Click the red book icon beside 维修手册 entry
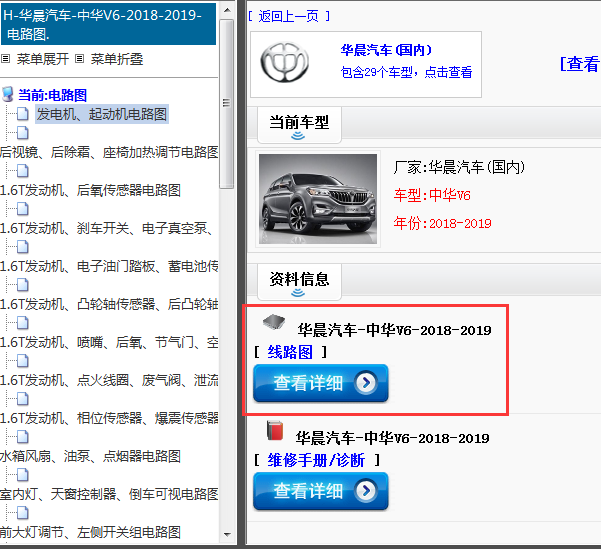601x549 pixels. 275,430
